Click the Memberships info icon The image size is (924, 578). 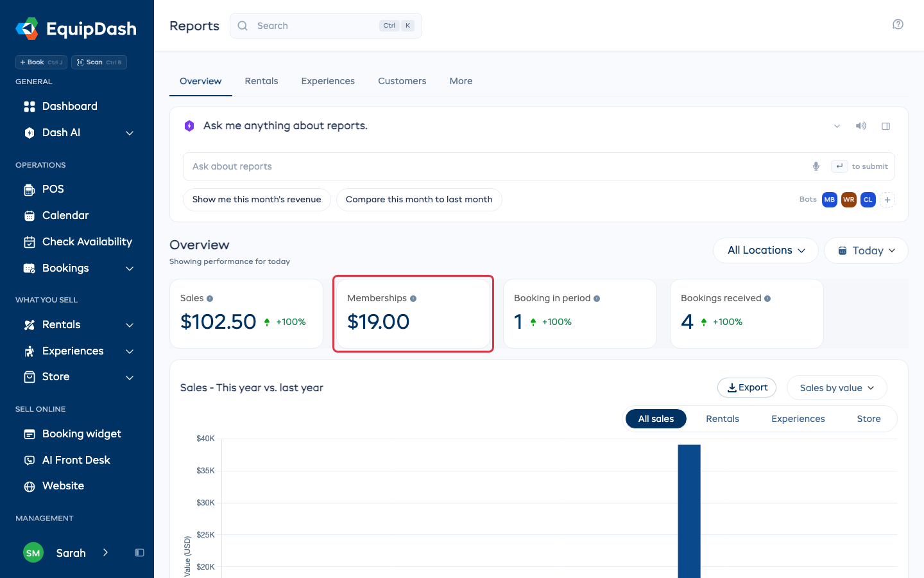click(x=413, y=299)
